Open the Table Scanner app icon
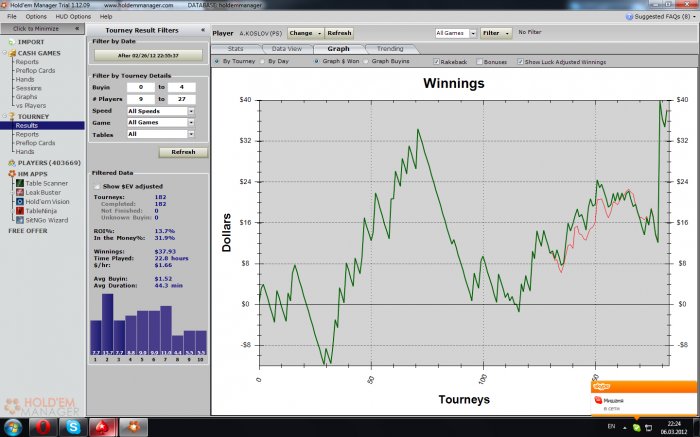 coord(20,183)
